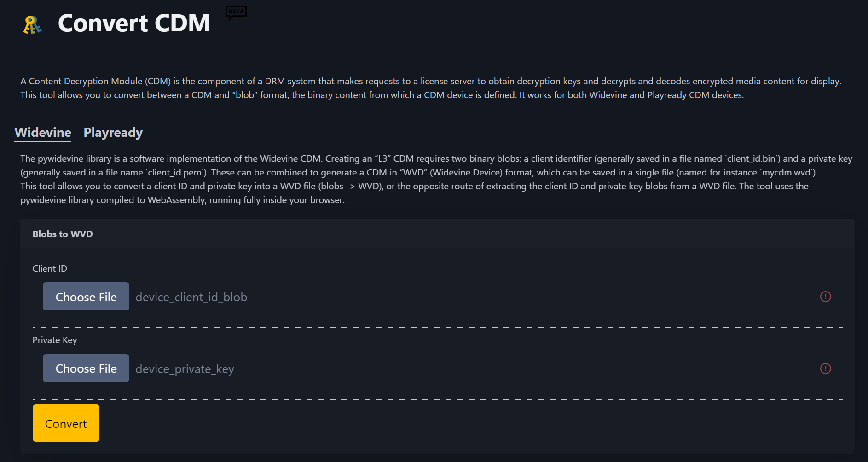The height and width of the screenshot is (462, 868).
Task: Click the sentence about WebAssembly in browser
Action: (182, 200)
